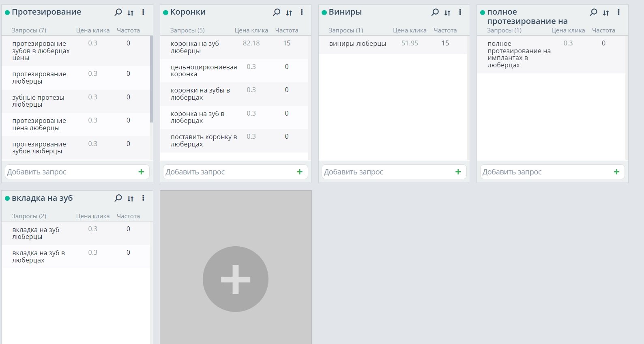Open three-dot menu of Протезирование group
Viewport: 644px width, 344px height.
pos(143,12)
